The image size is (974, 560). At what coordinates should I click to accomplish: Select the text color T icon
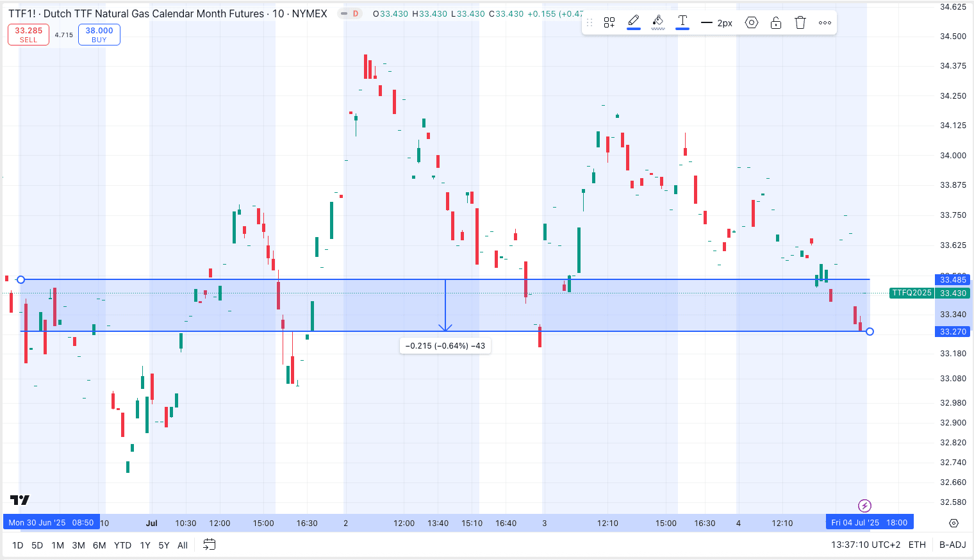tap(682, 22)
